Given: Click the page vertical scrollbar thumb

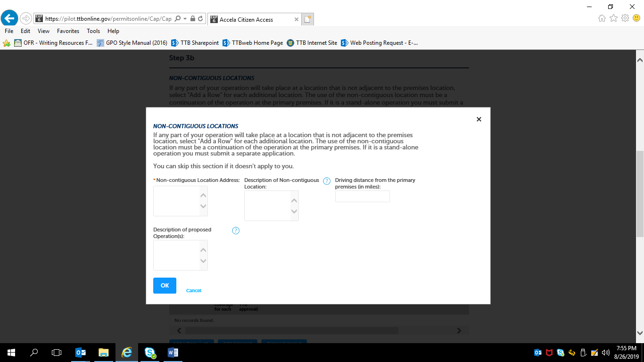Looking at the screenshot, I should coord(640,194).
